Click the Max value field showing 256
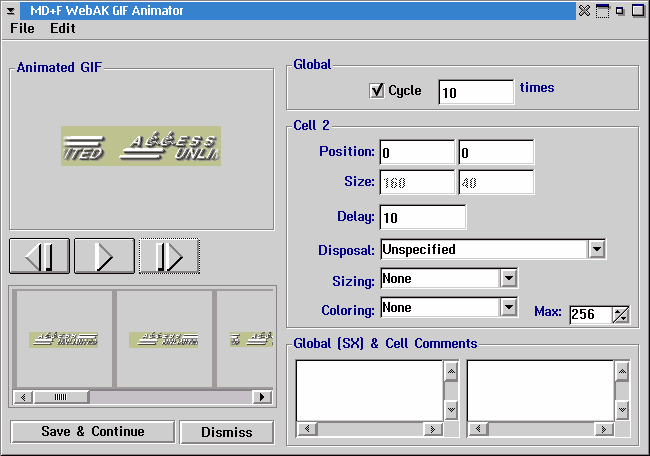Screen dimensions: 650x456 (x=591, y=314)
